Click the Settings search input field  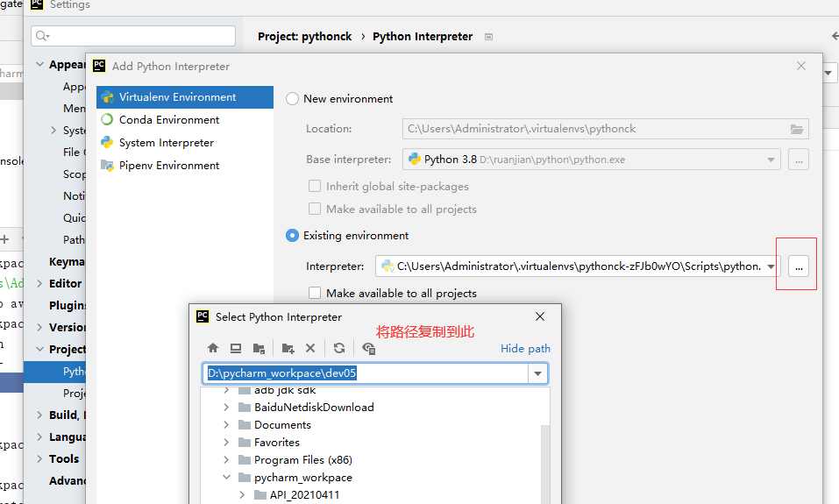coord(133,36)
